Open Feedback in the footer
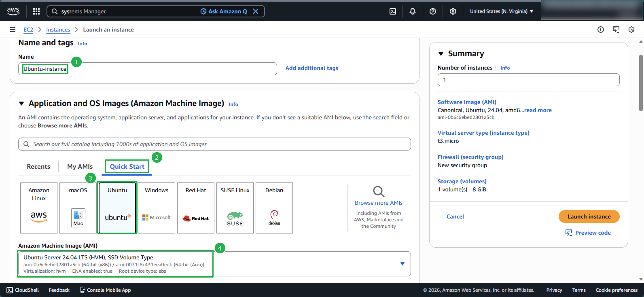Screen dimensions: 644x297 pyautogui.click(x=59, y=290)
